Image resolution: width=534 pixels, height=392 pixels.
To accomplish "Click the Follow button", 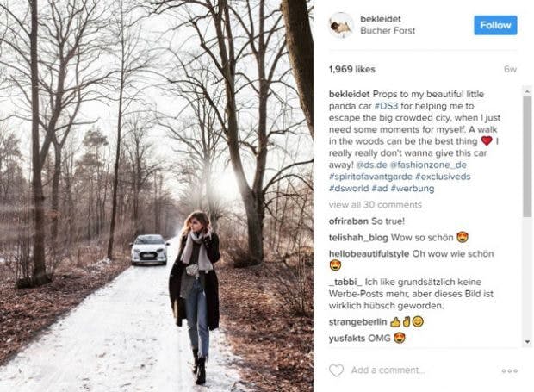I will click(x=495, y=25).
